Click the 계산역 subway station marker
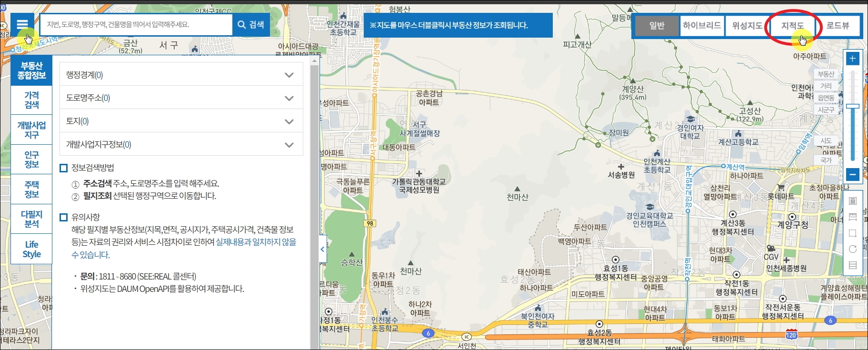This screenshot has width=868, height=350. tap(723, 166)
